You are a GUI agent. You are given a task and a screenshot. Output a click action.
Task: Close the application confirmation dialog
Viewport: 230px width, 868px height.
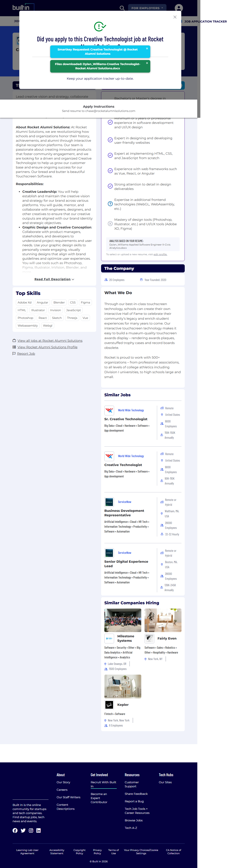(175, 17)
